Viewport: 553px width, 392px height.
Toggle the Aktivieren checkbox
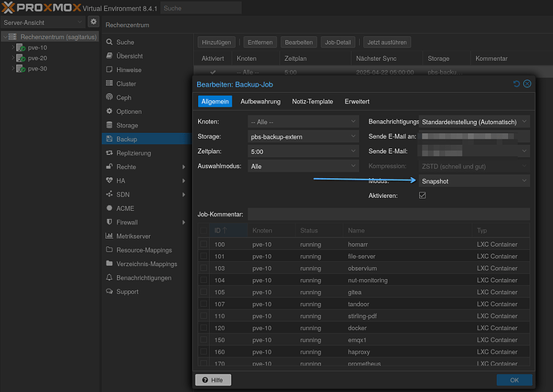[x=422, y=196]
